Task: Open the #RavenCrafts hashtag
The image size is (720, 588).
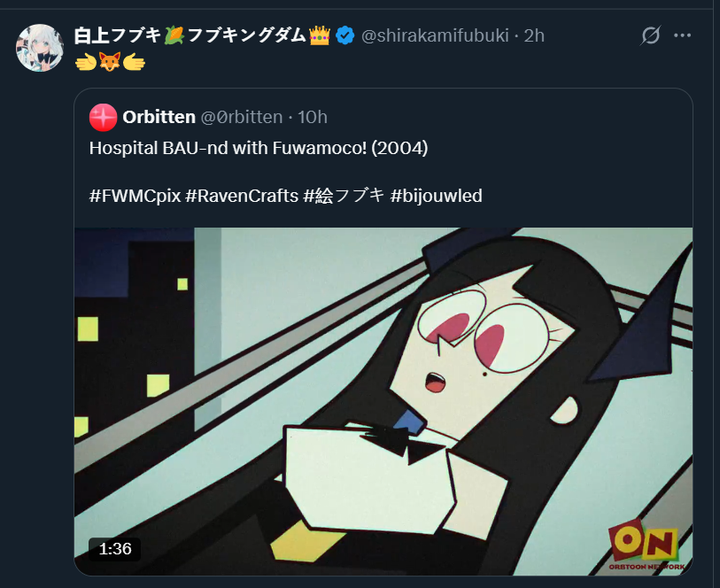Action: [242, 196]
